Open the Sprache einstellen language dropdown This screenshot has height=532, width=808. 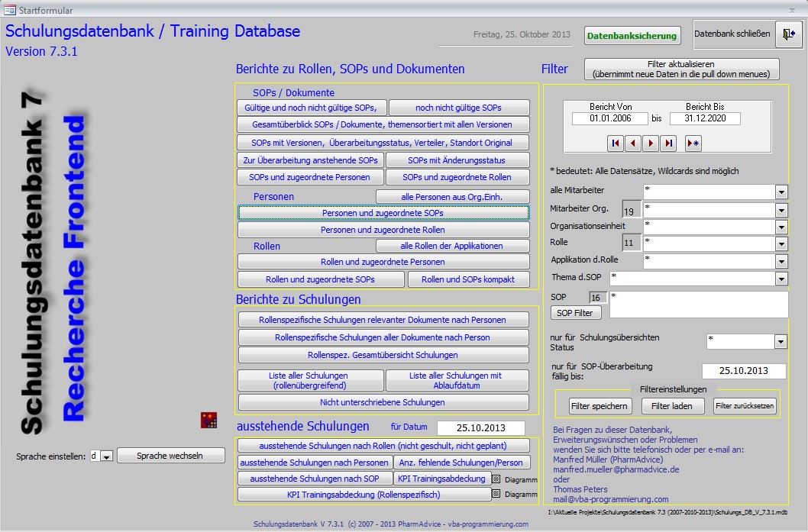(107, 456)
